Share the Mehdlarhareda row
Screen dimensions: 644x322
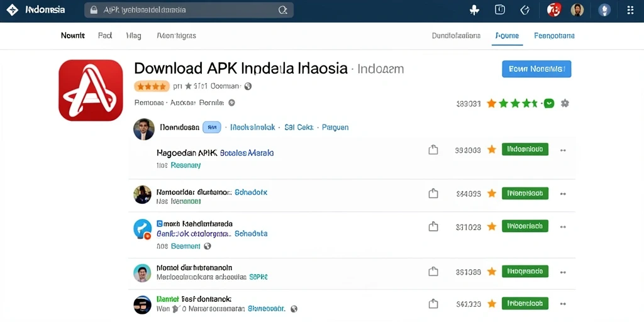(x=433, y=226)
